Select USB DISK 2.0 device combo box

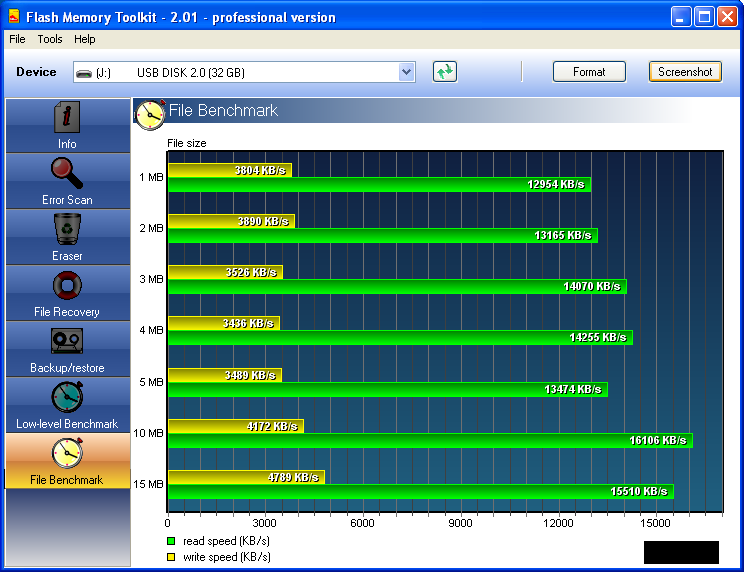click(244, 72)
